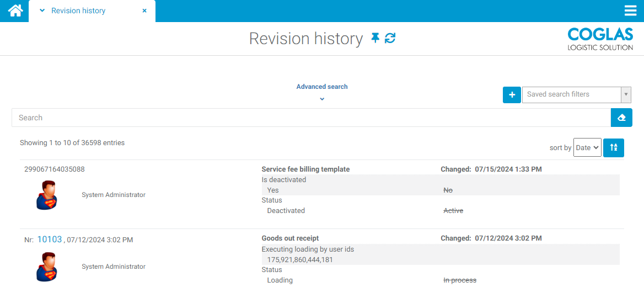Toggle the sort order direction button
Viewport: 644px width, 298px height.
(614, 148)
